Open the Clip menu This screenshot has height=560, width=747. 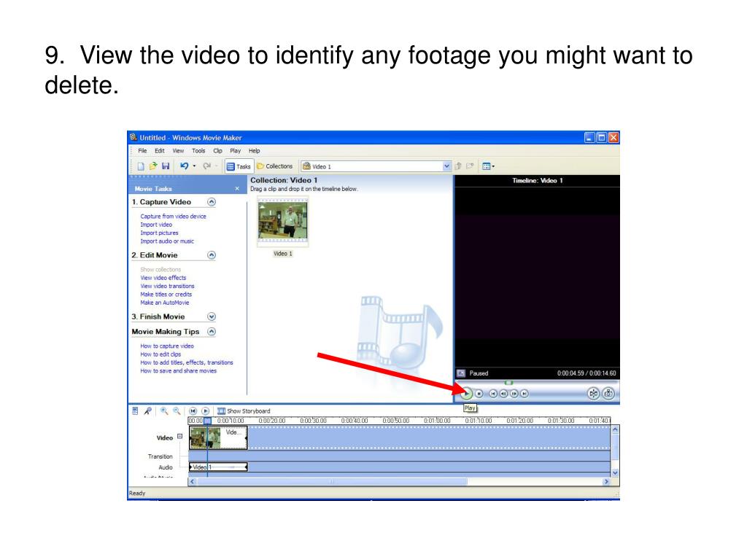coord(217,150)
